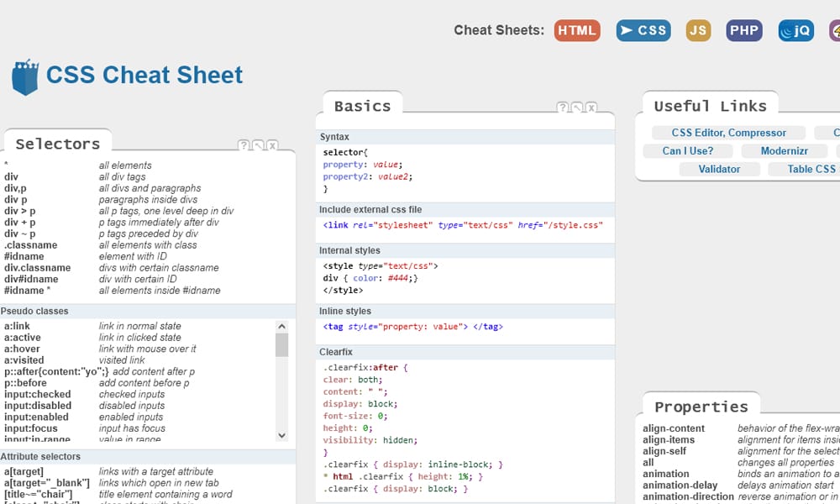Viewport: 840px width, 504px height.
Task: Click the Syntax section header
Action: tap(465, 137)
